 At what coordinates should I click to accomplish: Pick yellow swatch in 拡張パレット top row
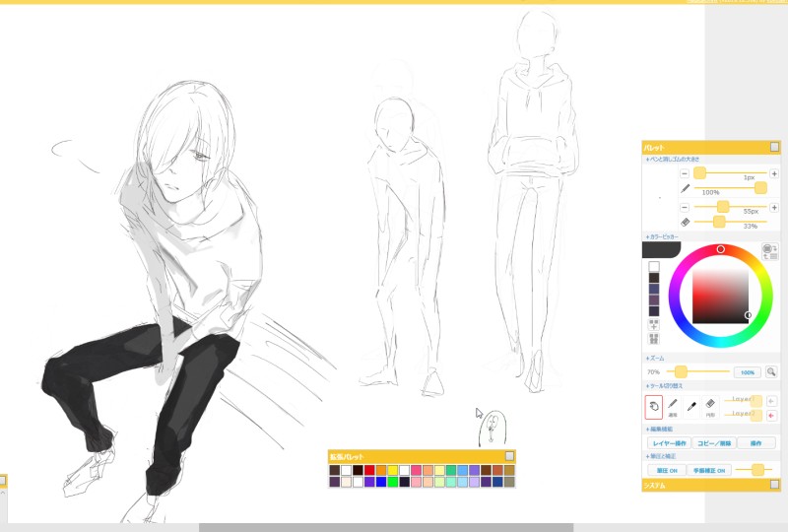(392, 470)
